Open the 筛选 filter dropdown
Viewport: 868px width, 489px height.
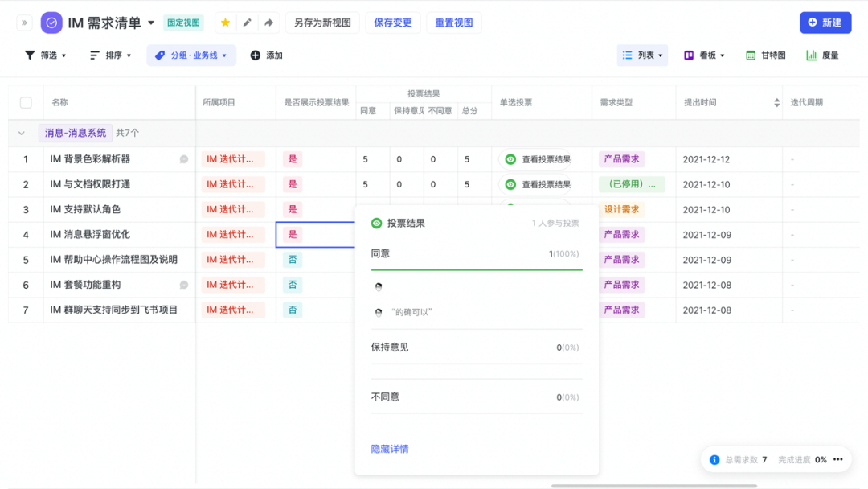pos(46,55)
